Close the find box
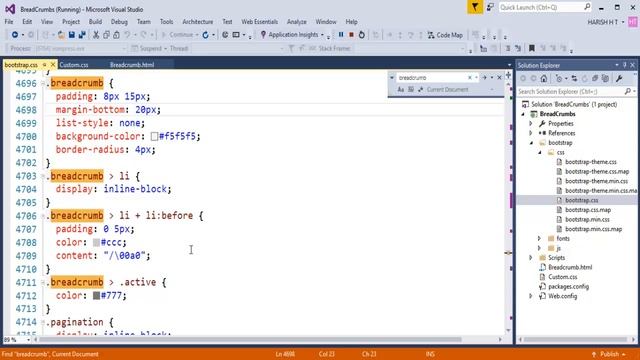The width and height of the screenshot is (640, 360). click(499, 78)
